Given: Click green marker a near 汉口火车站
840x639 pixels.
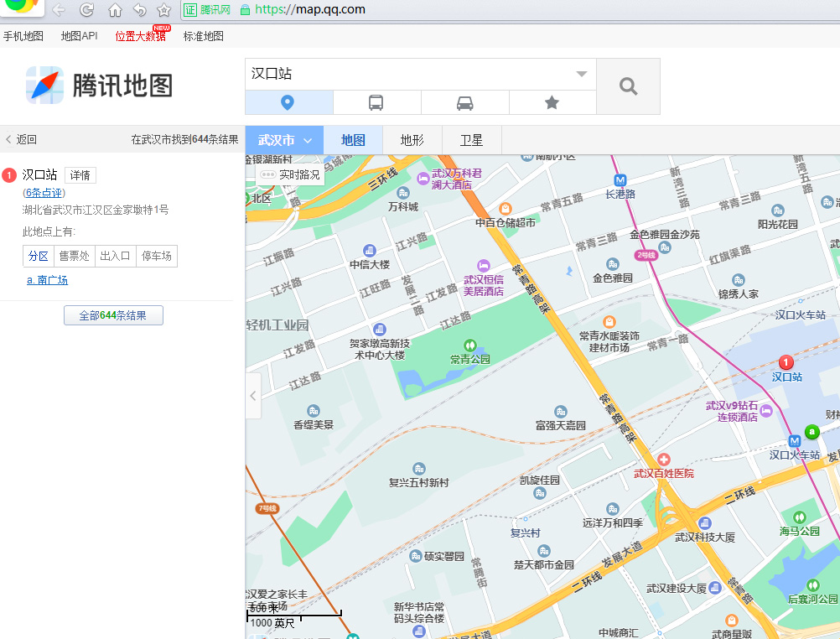Looking at the screenshot, I should [x=812, y=432].
